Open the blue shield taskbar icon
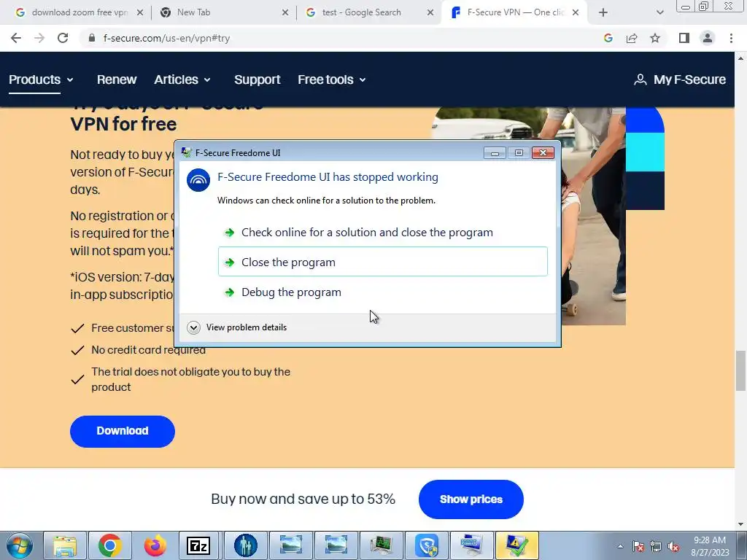 coord(426,545)
